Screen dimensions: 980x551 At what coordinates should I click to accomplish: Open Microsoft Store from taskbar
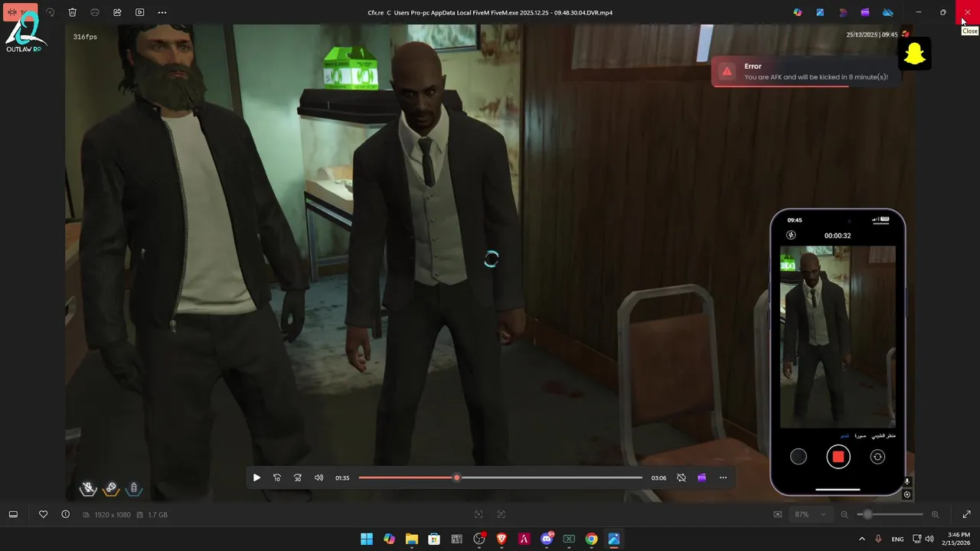pos(434,539)
